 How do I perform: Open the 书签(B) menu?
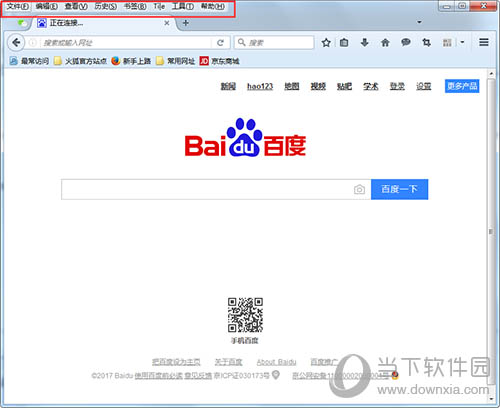[x=135, y=6]
